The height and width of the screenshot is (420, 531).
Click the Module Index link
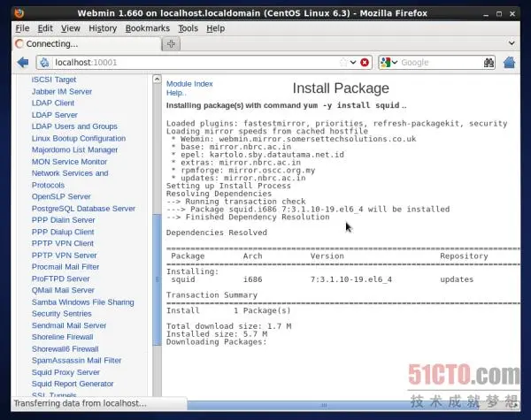pyautogui.click(x=189, y=84)
